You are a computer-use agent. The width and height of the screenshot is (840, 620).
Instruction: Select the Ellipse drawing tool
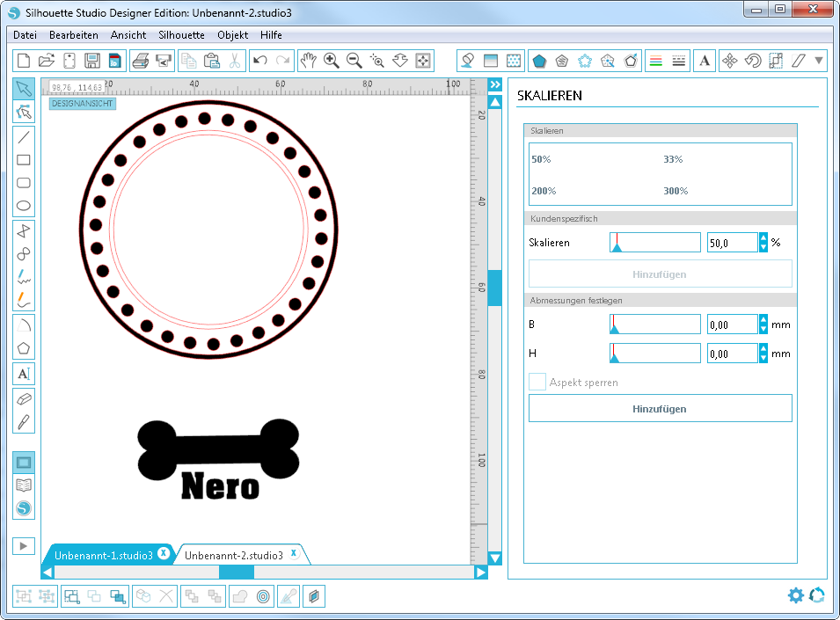coord(24,207)
